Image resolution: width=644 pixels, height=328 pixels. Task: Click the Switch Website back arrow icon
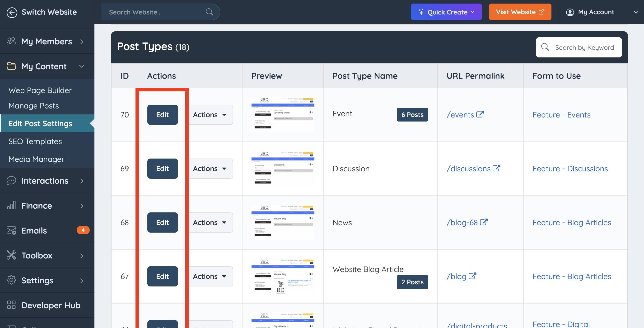pos(12,12)
